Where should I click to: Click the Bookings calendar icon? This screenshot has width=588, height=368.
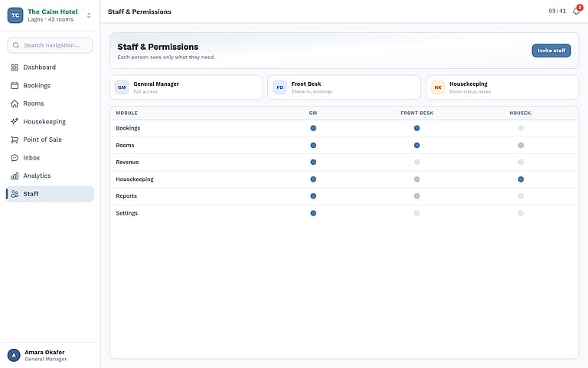[15, 86]
